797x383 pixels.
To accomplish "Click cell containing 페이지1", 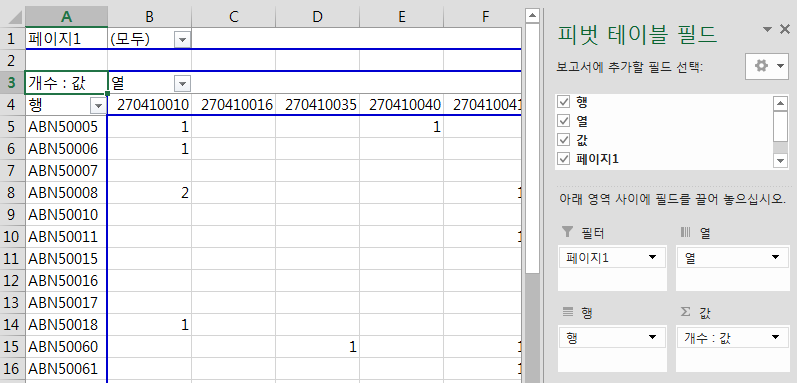I will tap(66, 39).
